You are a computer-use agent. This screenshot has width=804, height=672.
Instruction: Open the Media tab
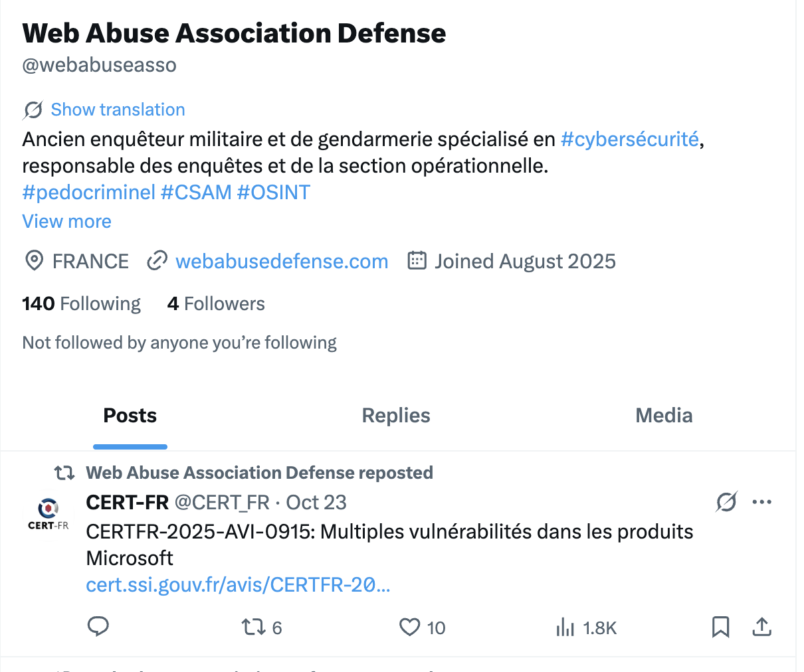coord(664,415)
